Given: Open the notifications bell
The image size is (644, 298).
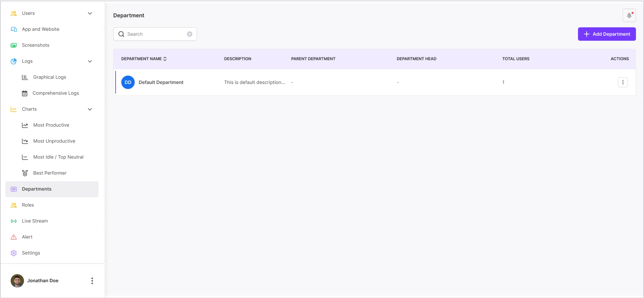Looking at the screenshot, I should [x=629, y=15].
